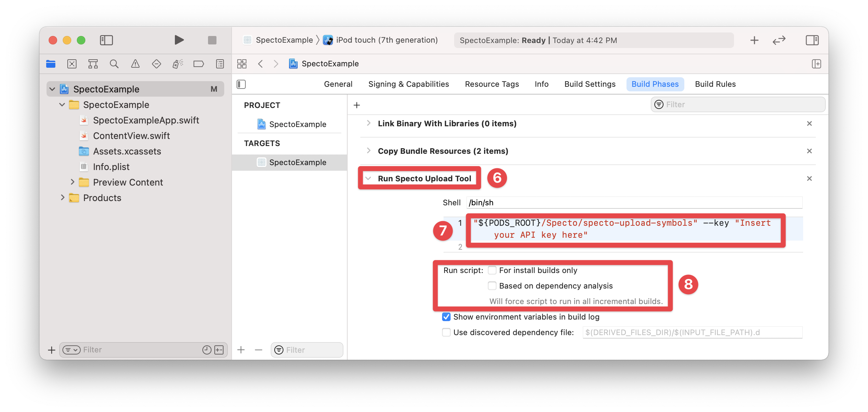Open the General tab
Image resolution: width=868 pixels, height=412 pixels.
click(x=338, y=84)
